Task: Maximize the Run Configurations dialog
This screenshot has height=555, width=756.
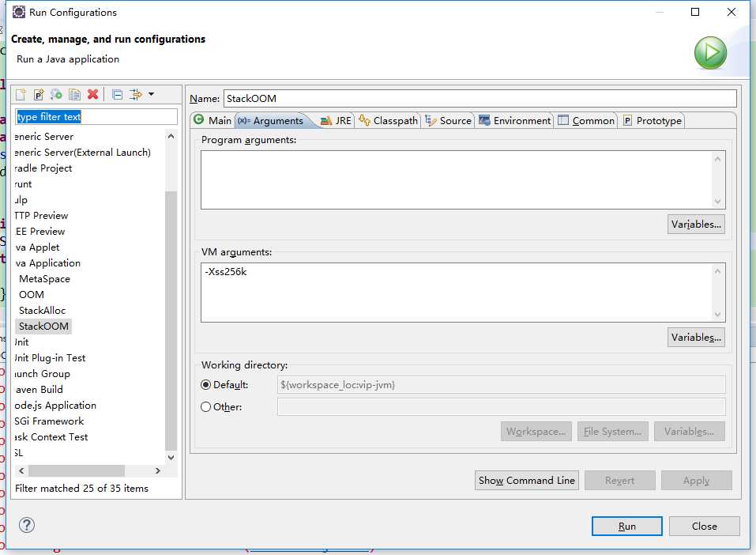Action: click(x=695, y=12)
